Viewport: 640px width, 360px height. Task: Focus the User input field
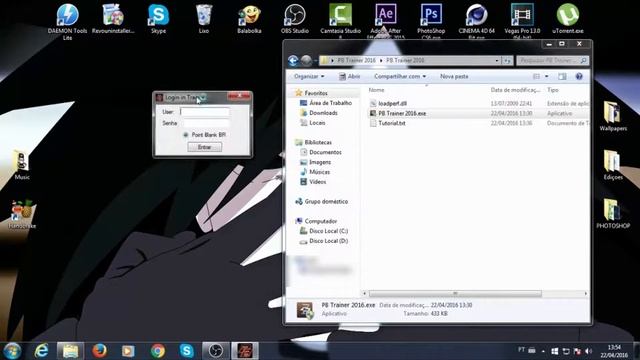pyautogui.click(x=204, y=111)
